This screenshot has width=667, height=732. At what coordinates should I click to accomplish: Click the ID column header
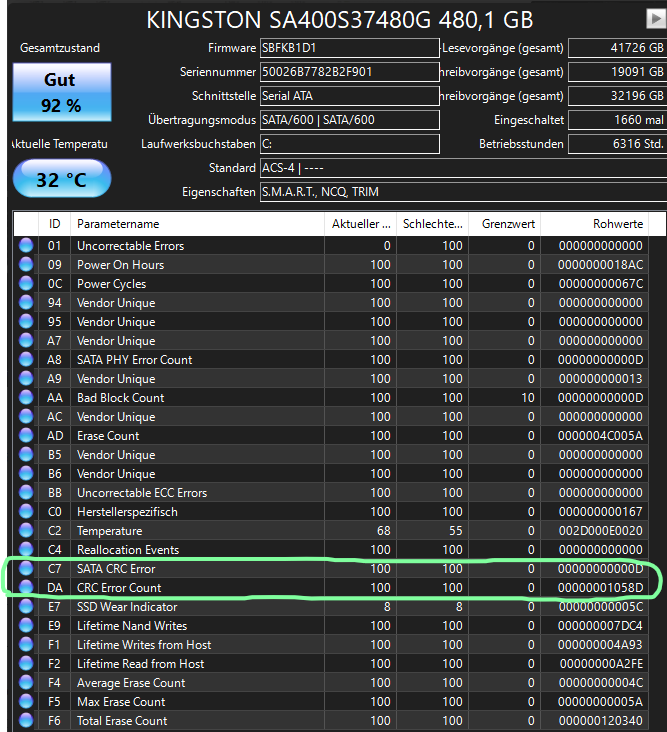pos(55,224)
